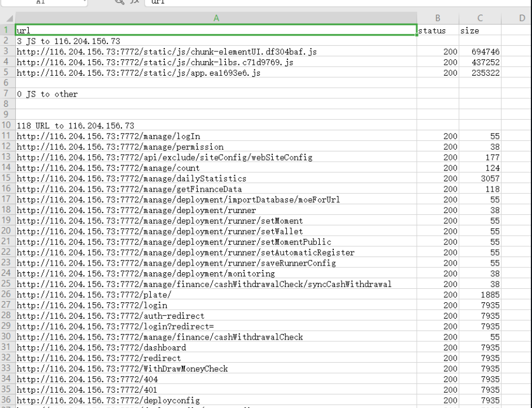Click size value 437252
Viewport: 532px width, 408px height.
[x=480, y=62]
